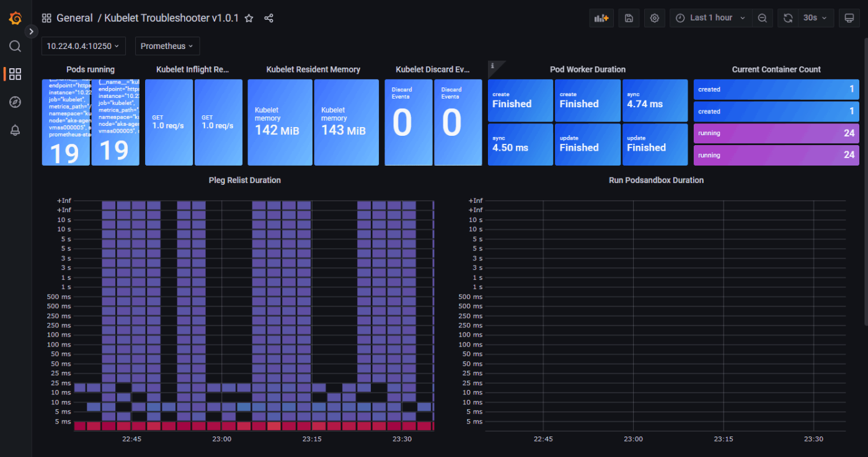Open the Last 1 hour time picker
The height and width of the screenshot is (457, 868).
click(711, 18)
